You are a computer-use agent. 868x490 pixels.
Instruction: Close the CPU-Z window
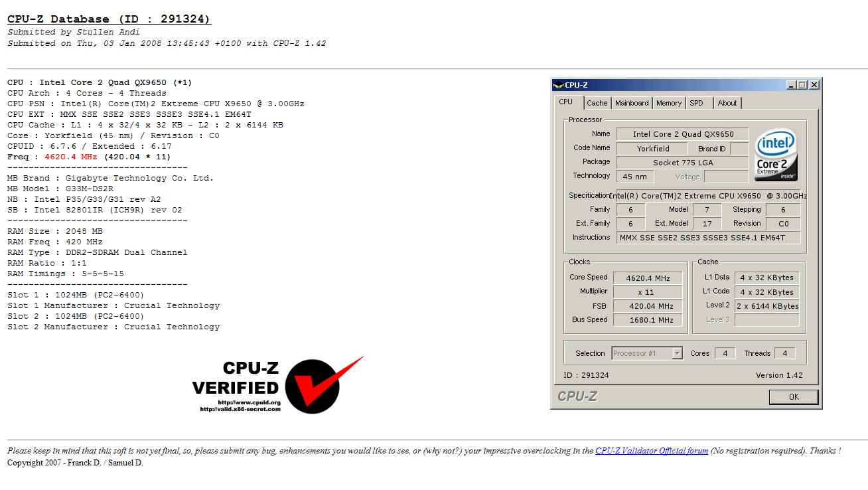click(814, 85)
